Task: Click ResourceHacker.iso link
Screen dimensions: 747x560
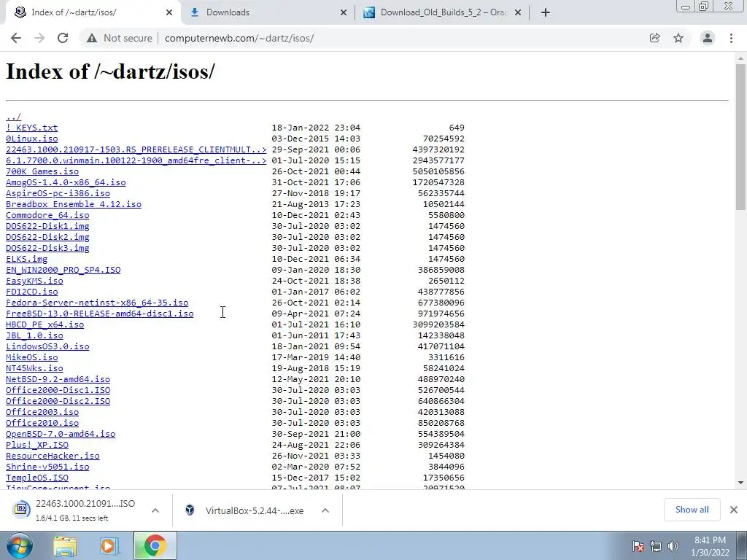Action: (x=53, y=456)
